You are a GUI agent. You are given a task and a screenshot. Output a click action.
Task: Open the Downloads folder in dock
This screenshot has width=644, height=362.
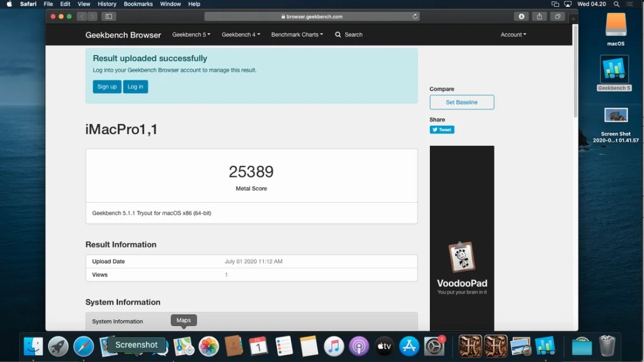(582, 346)
